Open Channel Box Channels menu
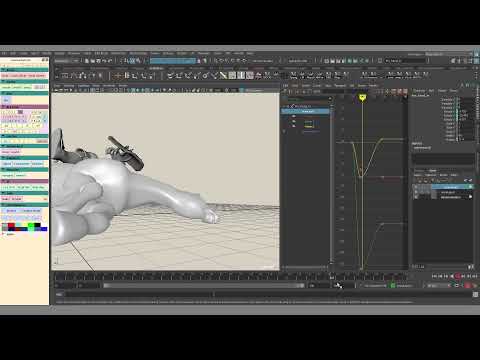Image resolution: width=480 pixels, height=360 pixels. (419, 91)
